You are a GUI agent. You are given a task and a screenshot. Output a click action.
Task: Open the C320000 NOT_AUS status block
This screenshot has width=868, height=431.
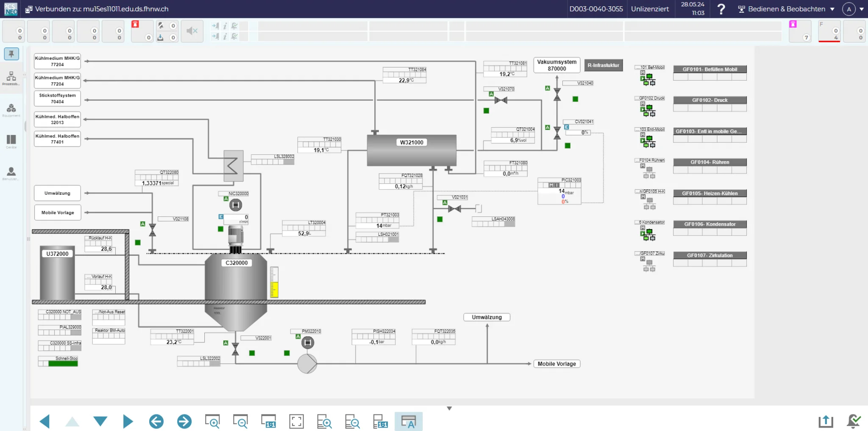pyautogui.click(x=60, y=314)
